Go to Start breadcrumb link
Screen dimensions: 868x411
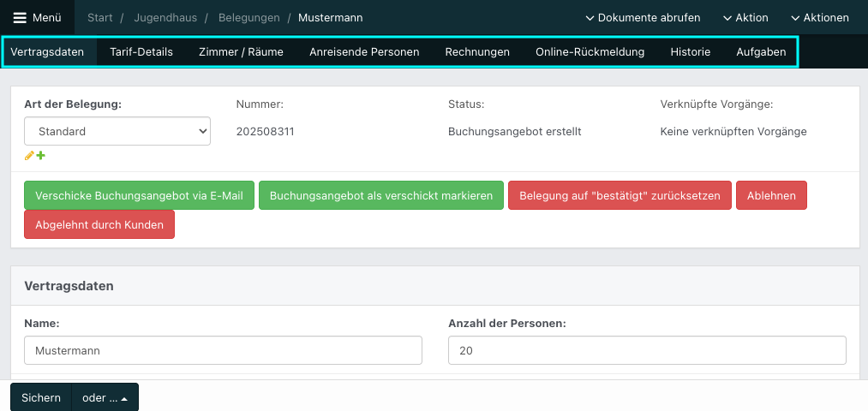(100, 18)
